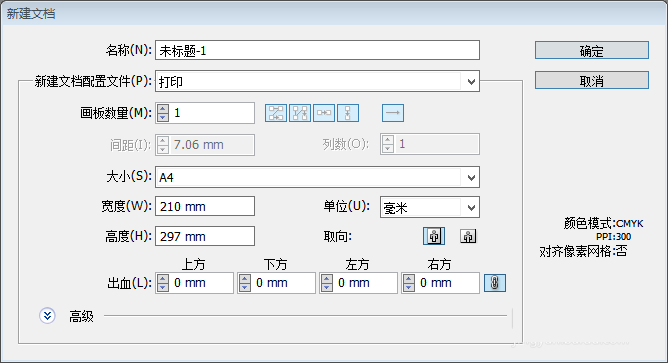Toggle the bleed link chain icon
668x363 pixels.
[x=495, y=283]
